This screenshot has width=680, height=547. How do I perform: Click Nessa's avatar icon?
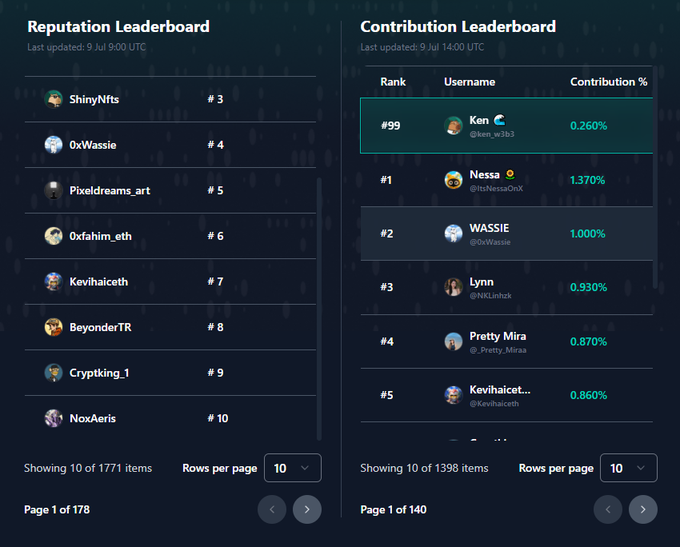(453, 180)
